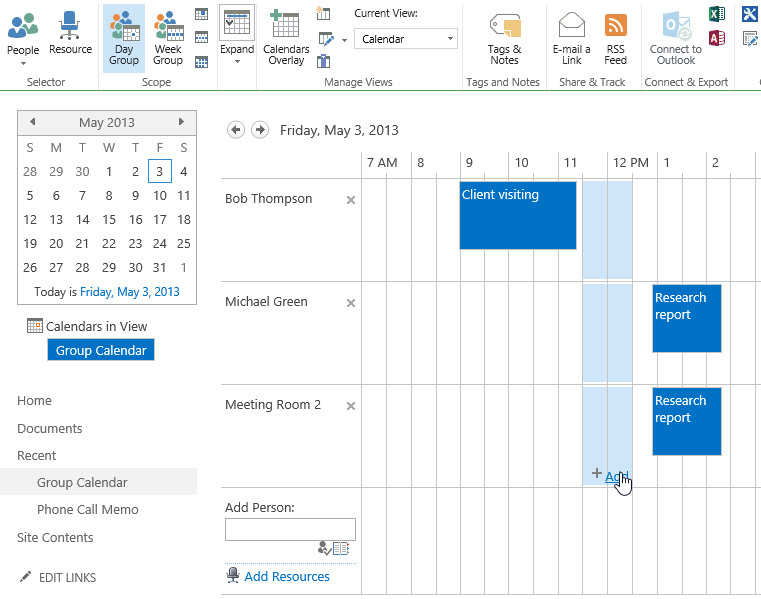Go to previous month in mini calendar

32,121
